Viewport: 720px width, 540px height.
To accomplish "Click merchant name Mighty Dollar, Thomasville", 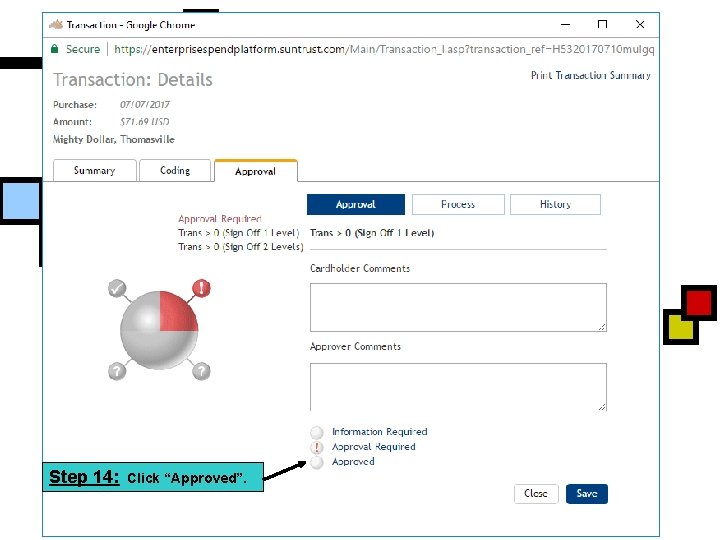I will point(113,139).
